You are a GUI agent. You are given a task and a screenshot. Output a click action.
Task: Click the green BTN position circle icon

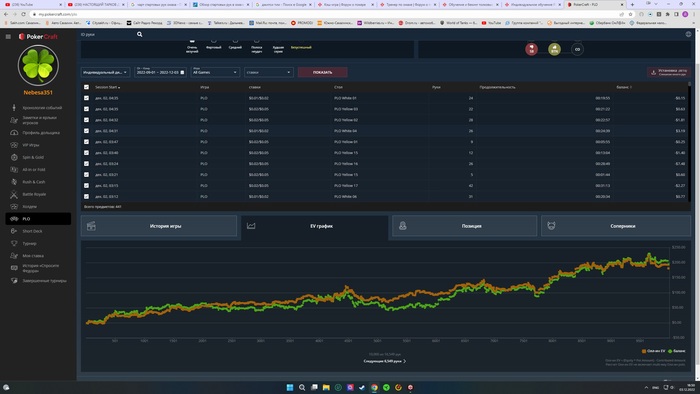(554, 49)
